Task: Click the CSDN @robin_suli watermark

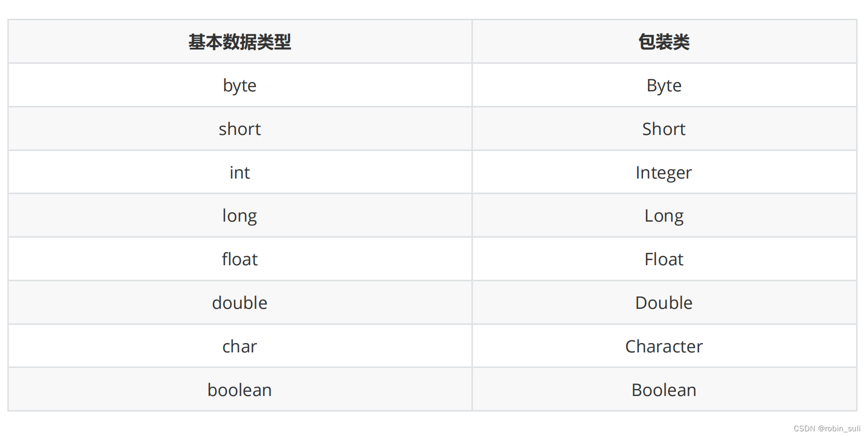Action: click(827, 429)
